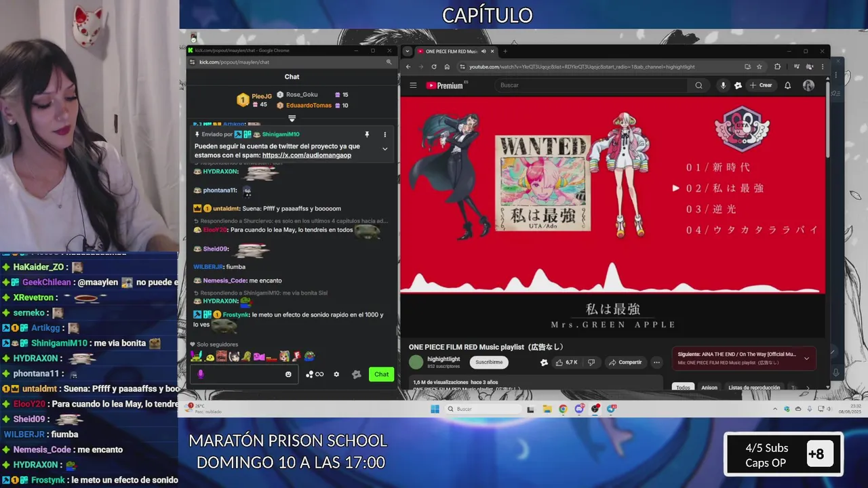Expand the pinned message chevron
The image size is (868, 488).
click(x=384, y=149)
